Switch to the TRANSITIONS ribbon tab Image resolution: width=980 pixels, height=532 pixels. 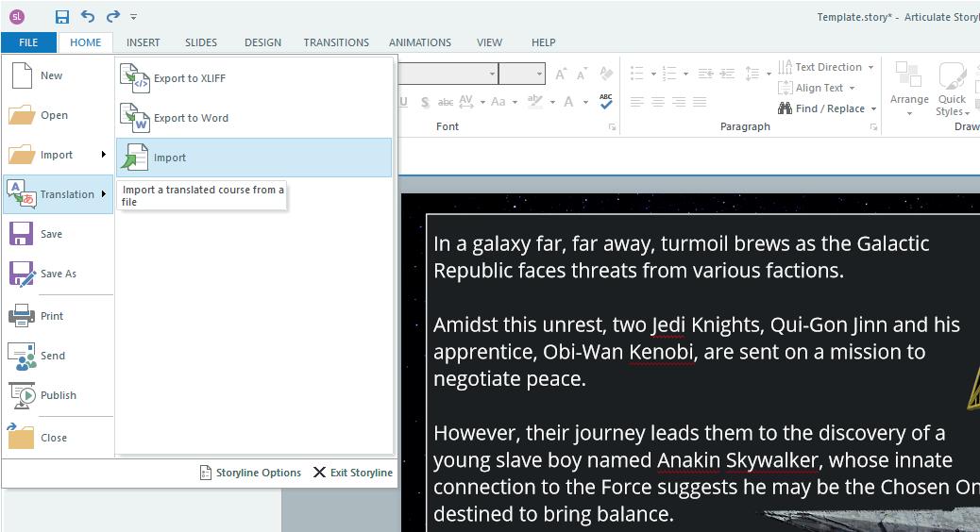tap(336, 42)
